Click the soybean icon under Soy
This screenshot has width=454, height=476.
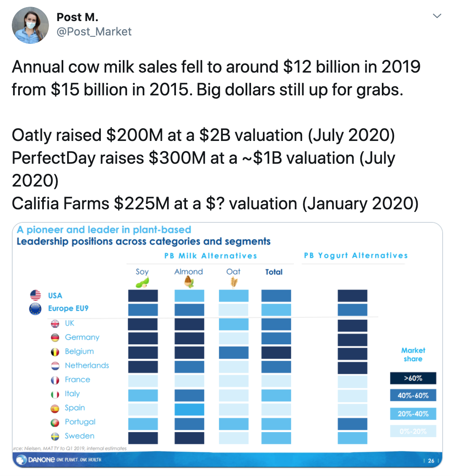(x=142, y=283)
